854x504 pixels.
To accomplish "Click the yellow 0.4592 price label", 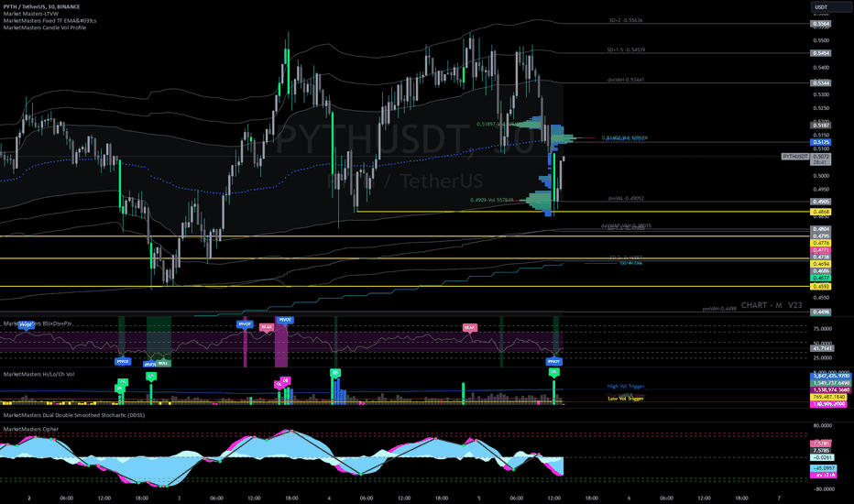I will 821,287.
